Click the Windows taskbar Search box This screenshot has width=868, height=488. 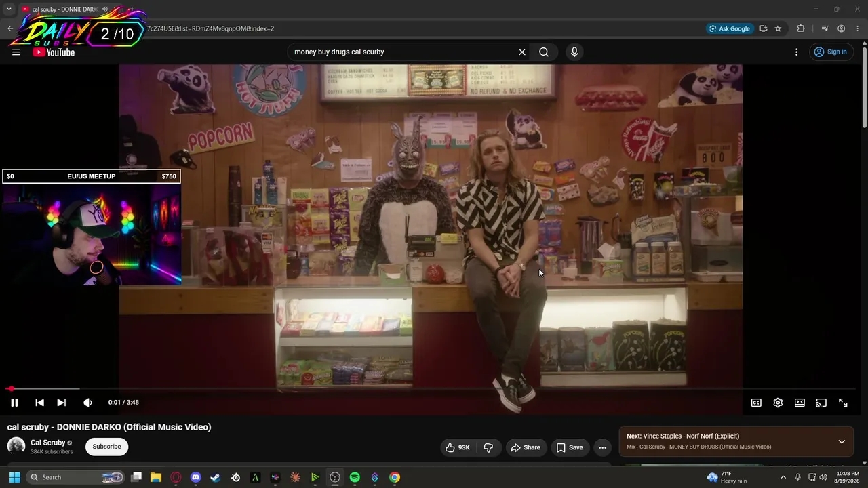point(76,477)
